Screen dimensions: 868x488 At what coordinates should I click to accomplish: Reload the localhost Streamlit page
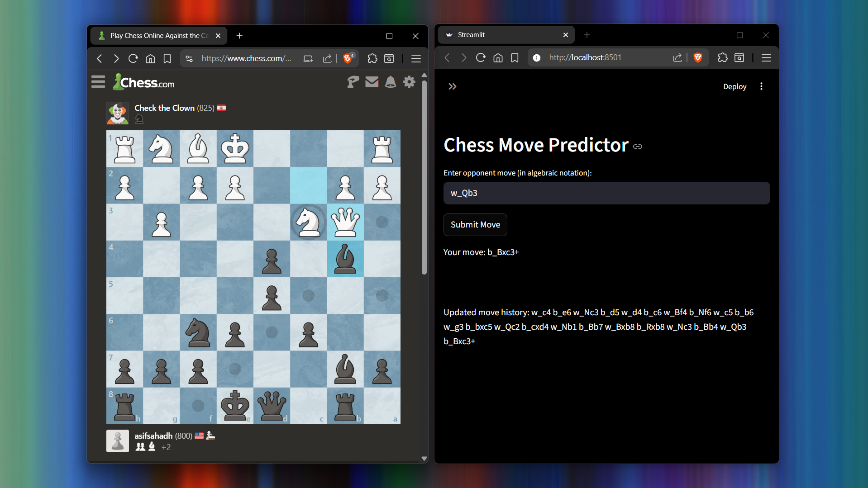[481, 57]
